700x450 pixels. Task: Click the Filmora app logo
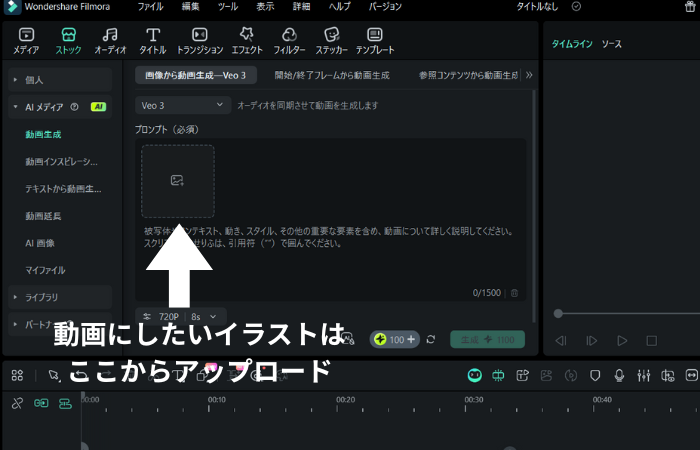[x=12, y=6]
